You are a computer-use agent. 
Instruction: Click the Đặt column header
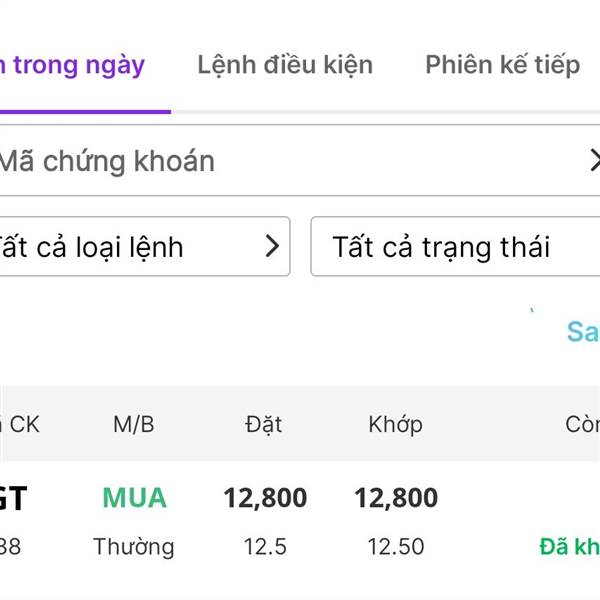pos(264,424)
